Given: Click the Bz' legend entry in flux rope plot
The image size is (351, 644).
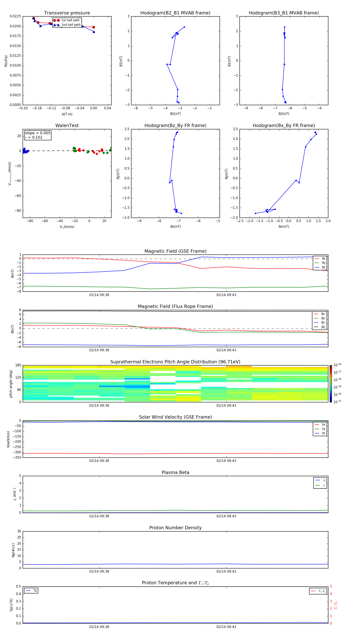Looking at the screenshot, I should tap(320, 323).
